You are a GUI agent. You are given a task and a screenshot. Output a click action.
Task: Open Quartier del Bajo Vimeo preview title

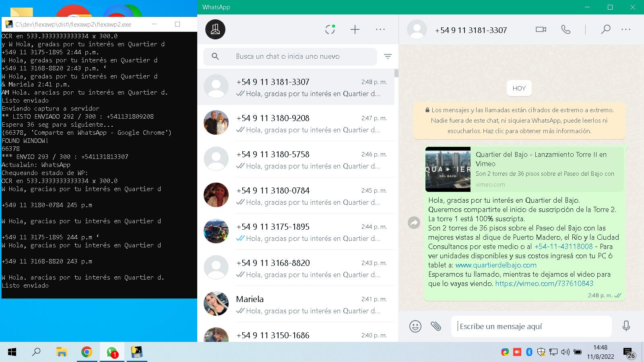pos(541,159)
